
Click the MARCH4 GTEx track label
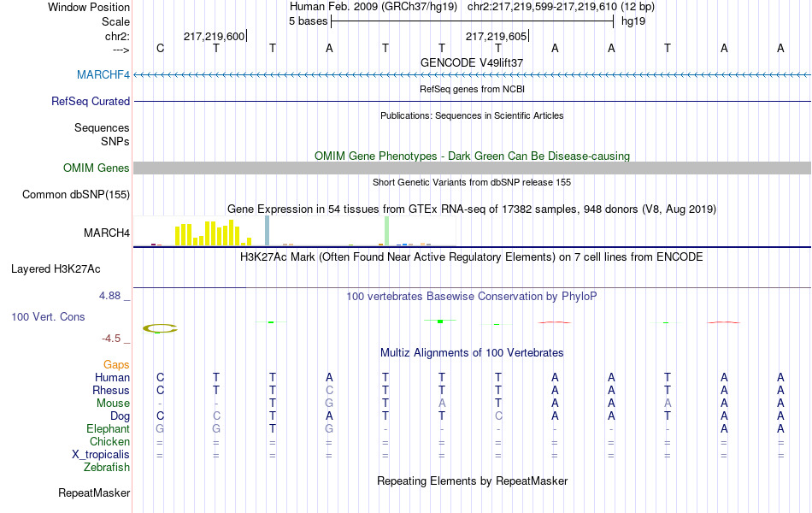tap(107, 233)
